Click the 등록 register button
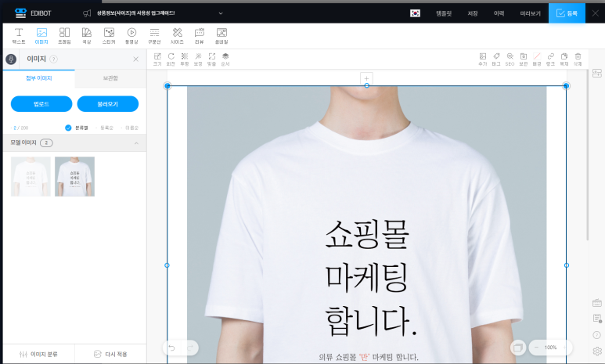The width and height of the screenshot is (605, 364). [x=567, y=13]
